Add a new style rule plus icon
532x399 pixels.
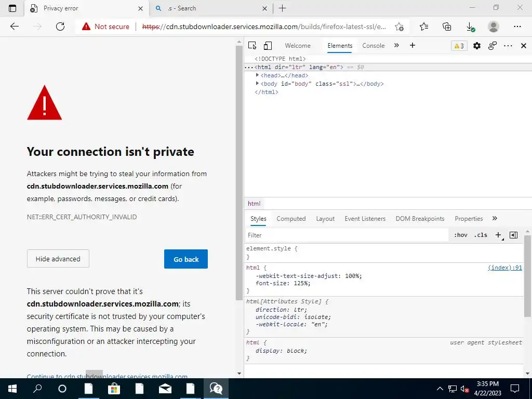point(498,235)
